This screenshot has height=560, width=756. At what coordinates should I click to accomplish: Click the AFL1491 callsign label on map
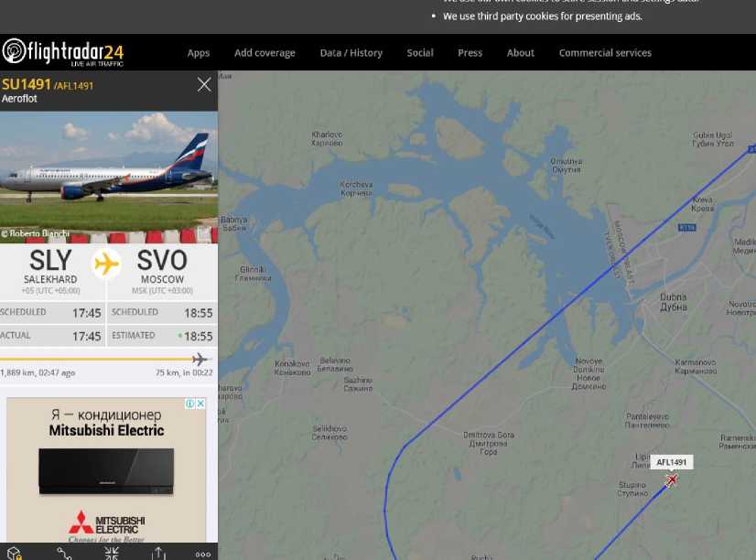[671, 462]
